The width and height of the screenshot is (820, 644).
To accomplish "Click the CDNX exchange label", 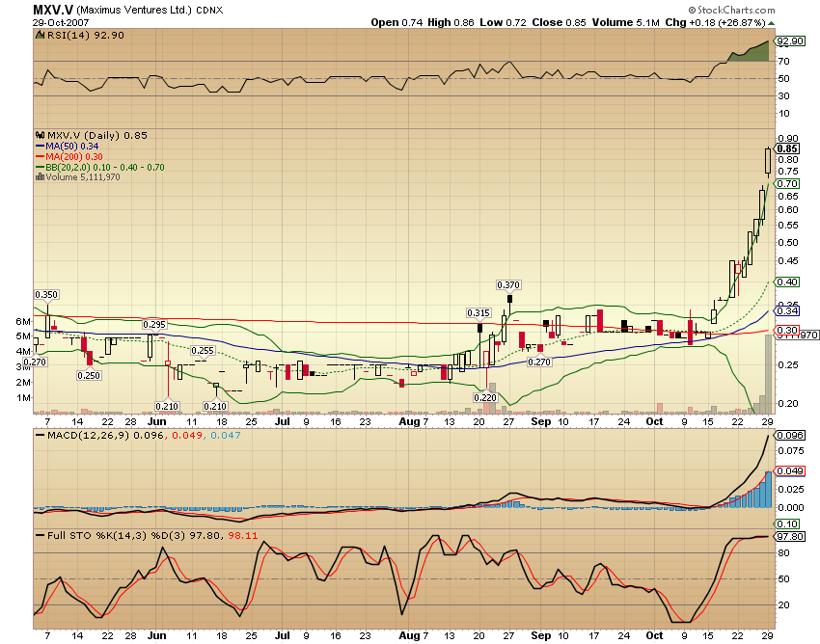I will tap(209, 11).
